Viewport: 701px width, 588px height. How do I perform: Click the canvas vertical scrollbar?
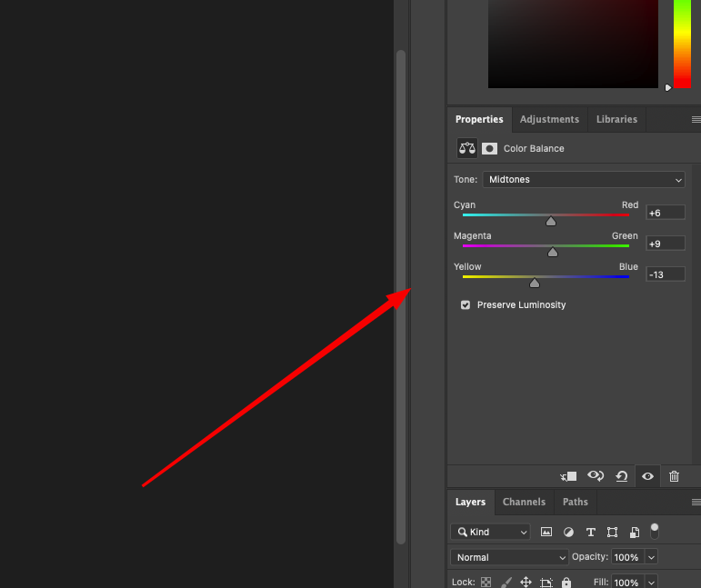coord(401,296)
